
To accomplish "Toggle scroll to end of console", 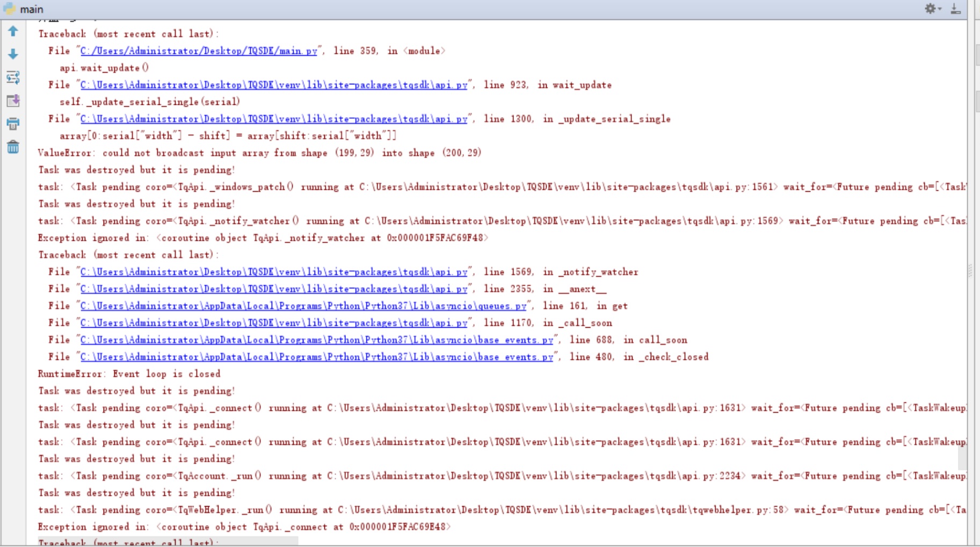I will [13, 101].
